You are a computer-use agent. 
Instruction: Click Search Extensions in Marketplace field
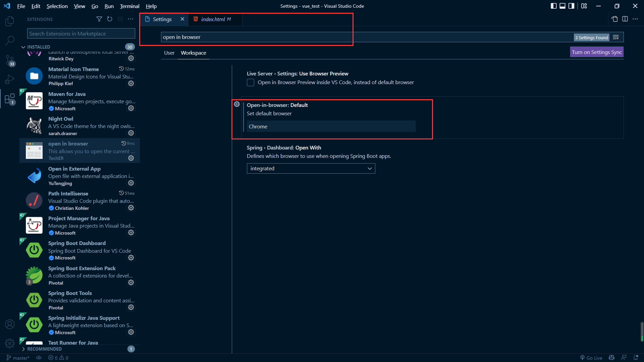point(81,34)
